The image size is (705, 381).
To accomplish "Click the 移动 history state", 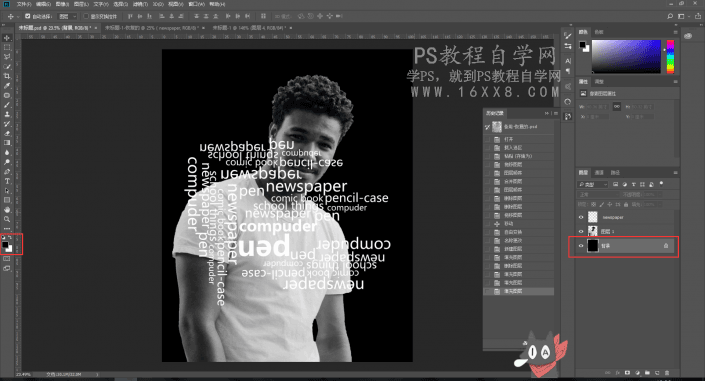I will point(508,224).
